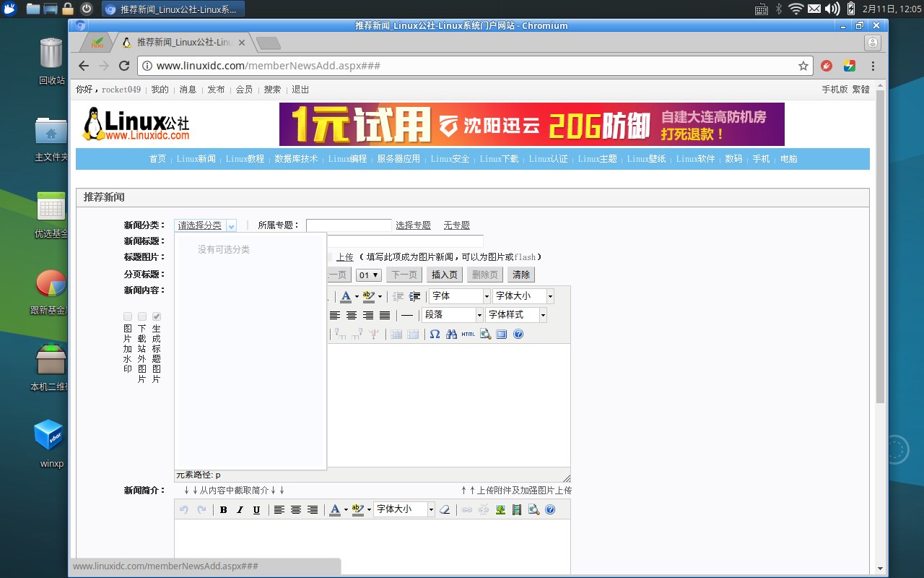
Task: Open the 数据库技术 navigation item
Action: [296, 159]
